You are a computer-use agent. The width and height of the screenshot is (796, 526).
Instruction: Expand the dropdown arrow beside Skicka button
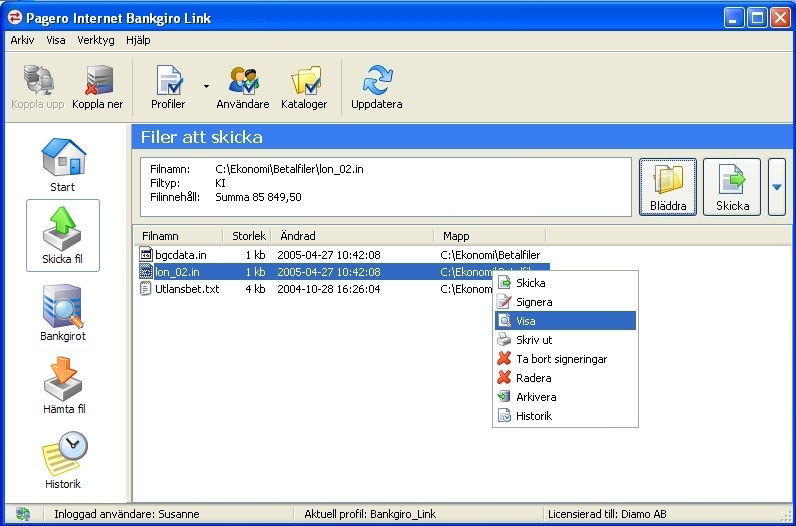(777, 187)
